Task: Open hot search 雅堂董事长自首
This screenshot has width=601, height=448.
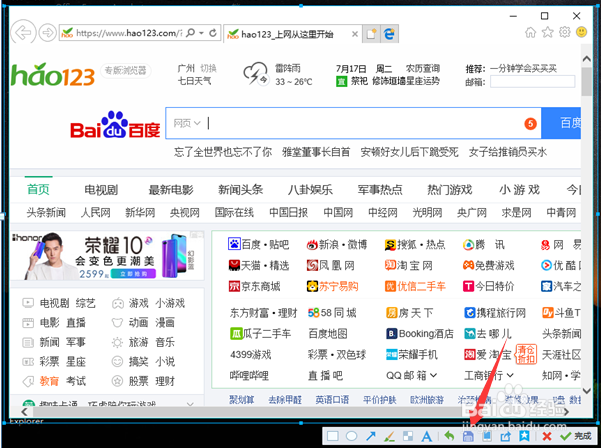Action: coord(316,152)
